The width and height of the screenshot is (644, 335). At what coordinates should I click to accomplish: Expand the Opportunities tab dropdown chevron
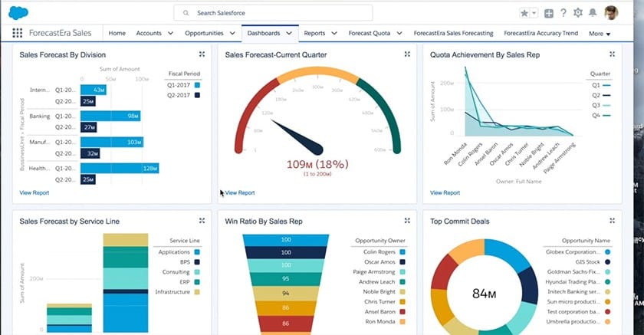point(232,33)
